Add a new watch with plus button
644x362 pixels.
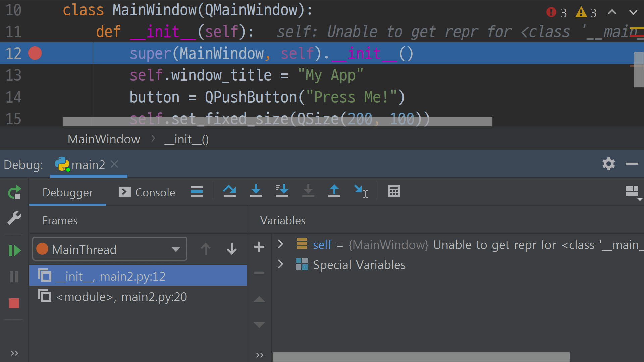pyautogui.click(x=259, y=247)
